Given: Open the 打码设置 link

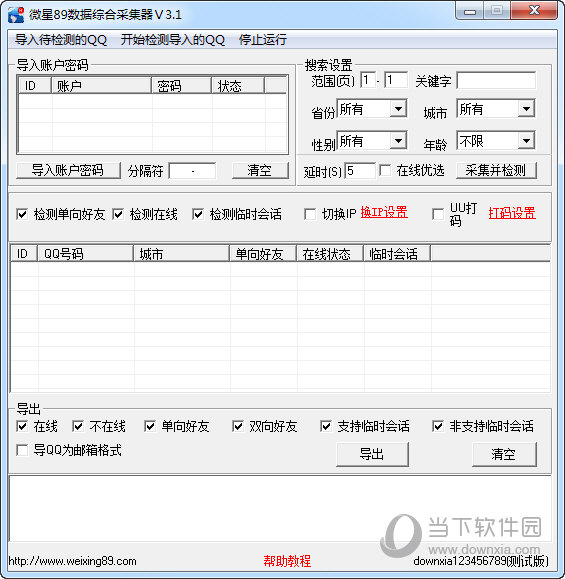Looking at the screenshot, I should click(512, 213).
